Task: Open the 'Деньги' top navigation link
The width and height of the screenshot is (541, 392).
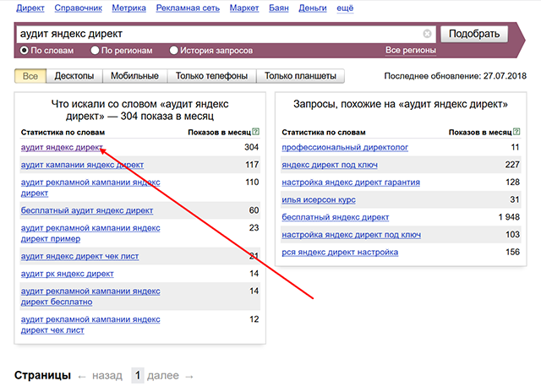Action: 313,8
